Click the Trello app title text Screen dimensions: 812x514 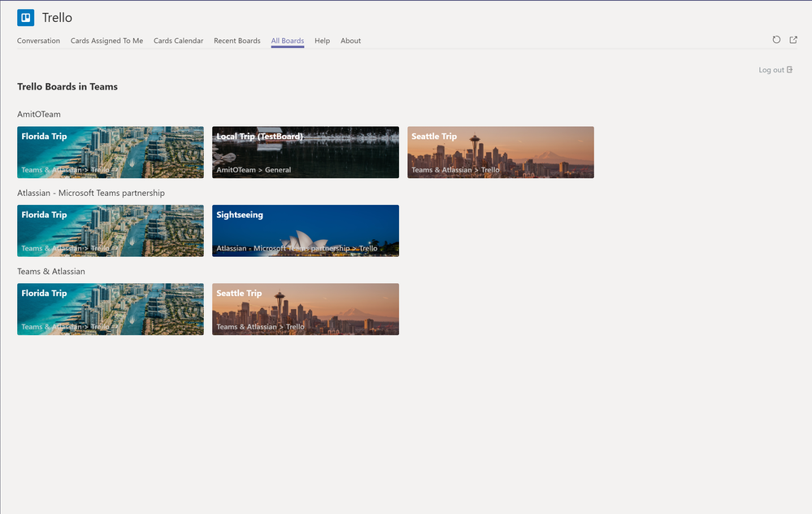click(x=57, y=18)
